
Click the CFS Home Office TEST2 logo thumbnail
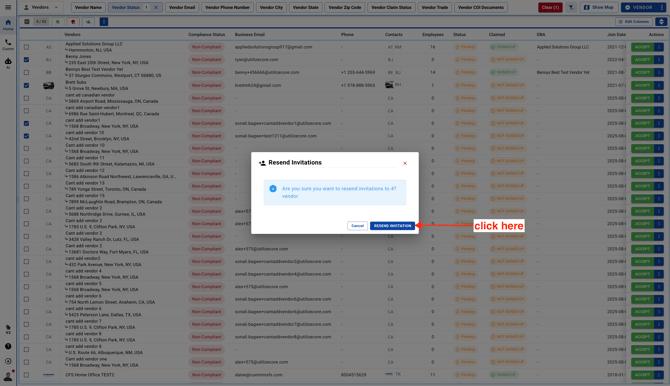click(48, 375)
